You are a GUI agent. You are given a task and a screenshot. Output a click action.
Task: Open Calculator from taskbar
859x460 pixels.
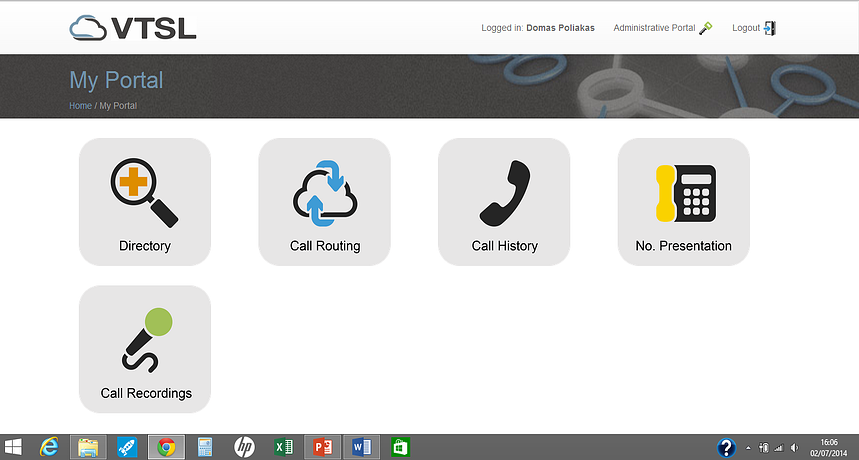pyautogui.click(x=205, y=447)
